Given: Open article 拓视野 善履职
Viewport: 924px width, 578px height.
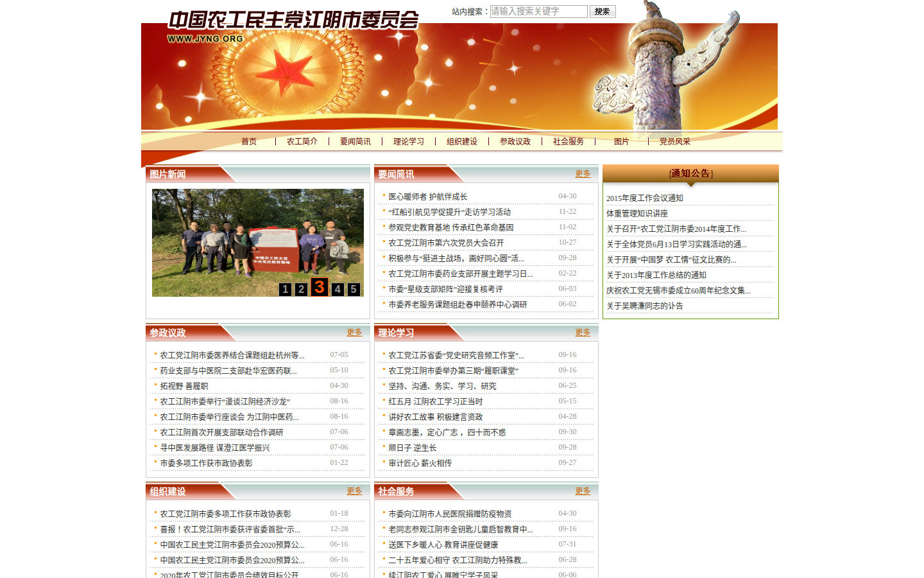Looking at the screenshot, I should point(184,386).
